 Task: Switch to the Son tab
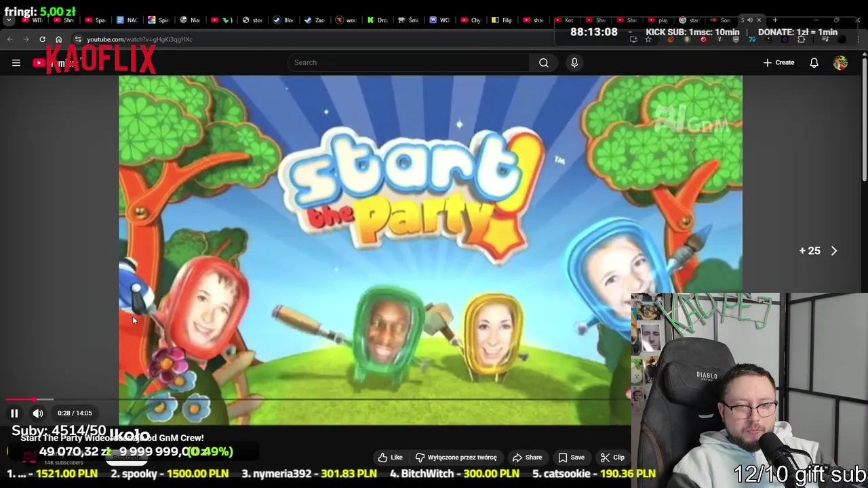pyautogui.click(x=719, y=20)
